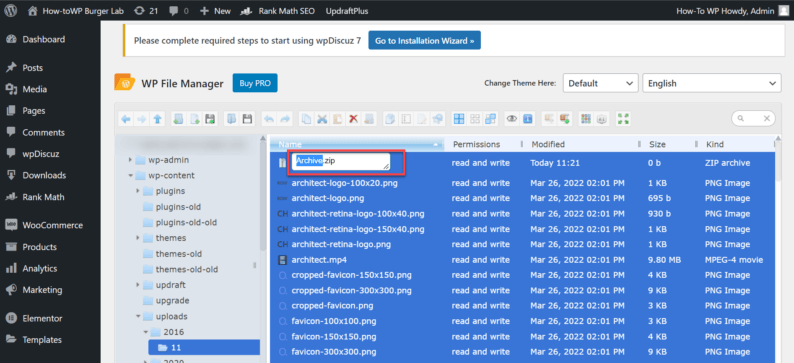This screenshot has width=794, height=363.
Task: Sort files by the Modified column header
Action: (548, 144)
